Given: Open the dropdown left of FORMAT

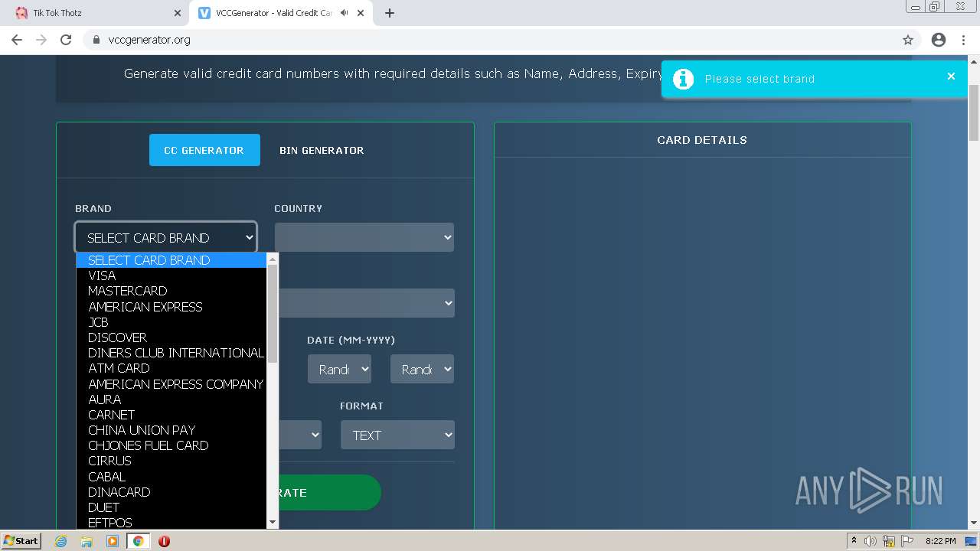Looking at the screenshot, I should tap(300, 435).
